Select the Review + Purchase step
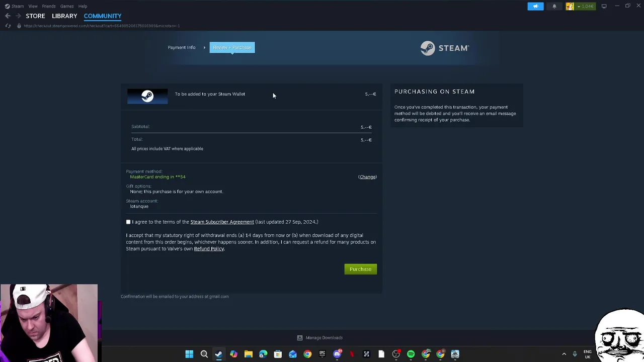Viewport: 644px width, 362px height. coord(232,47)
